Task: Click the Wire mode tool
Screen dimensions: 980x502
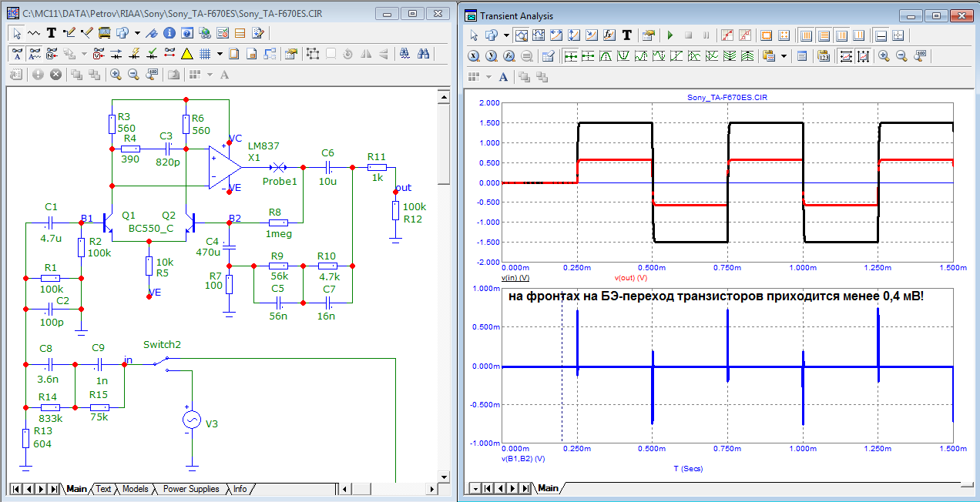Action: pyautogui.click(x=69, y=33)
